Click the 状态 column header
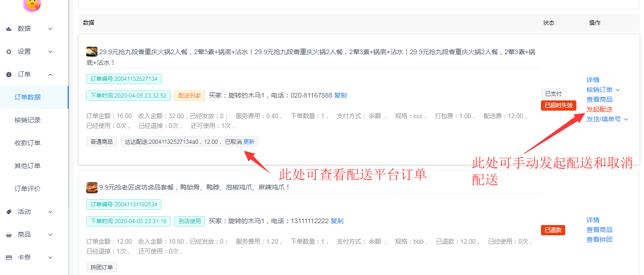 click(549, 23)
